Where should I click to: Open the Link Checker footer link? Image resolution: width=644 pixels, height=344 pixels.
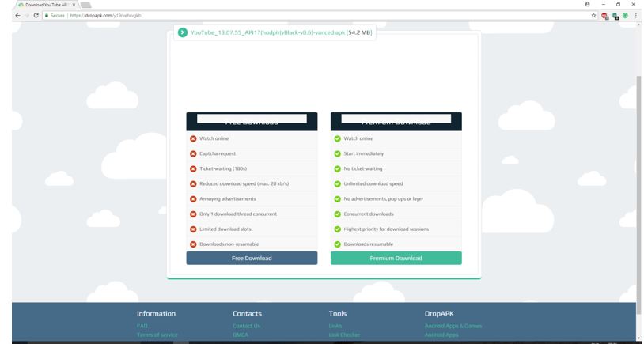point(344,335)
